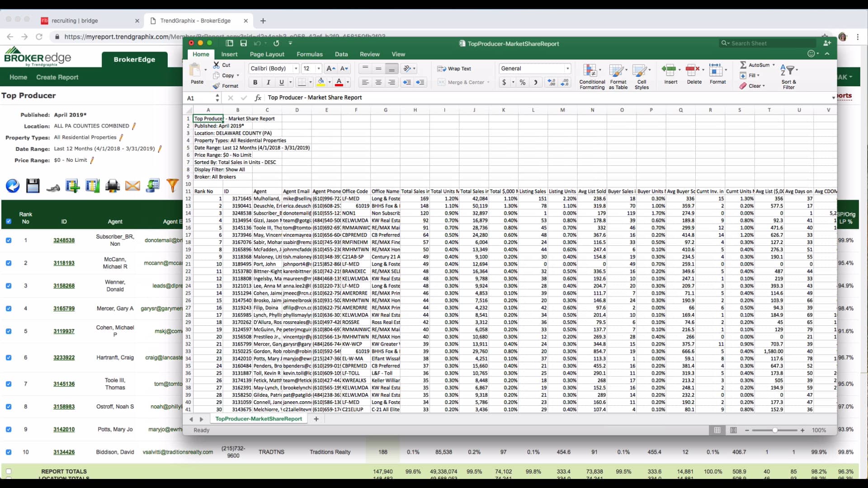This screenshot has height=488, width=868.
Task: Align cell text to the right
Action: tap(392, 82)
